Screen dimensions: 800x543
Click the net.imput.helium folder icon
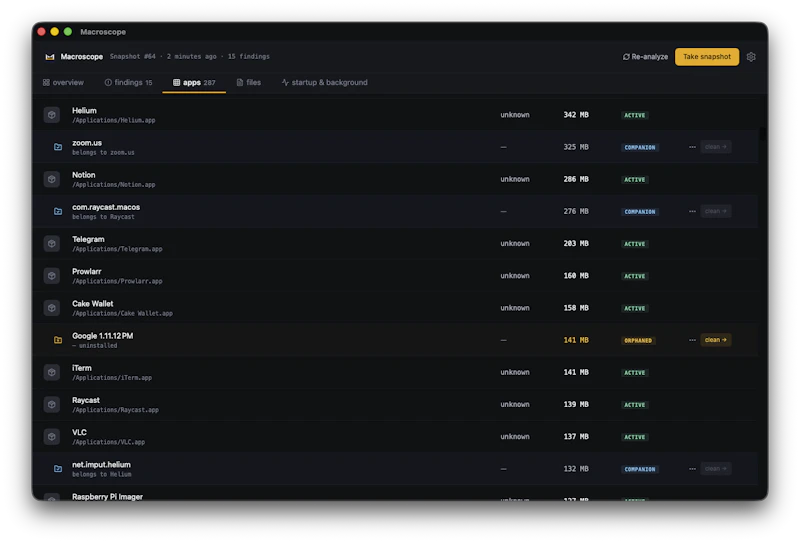coord(58,468)
